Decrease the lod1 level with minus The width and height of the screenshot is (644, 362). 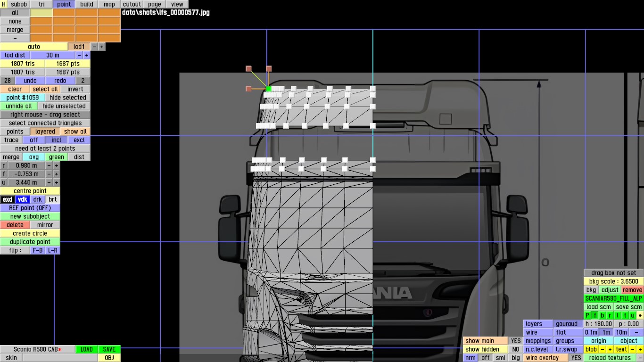click(94, 47)
